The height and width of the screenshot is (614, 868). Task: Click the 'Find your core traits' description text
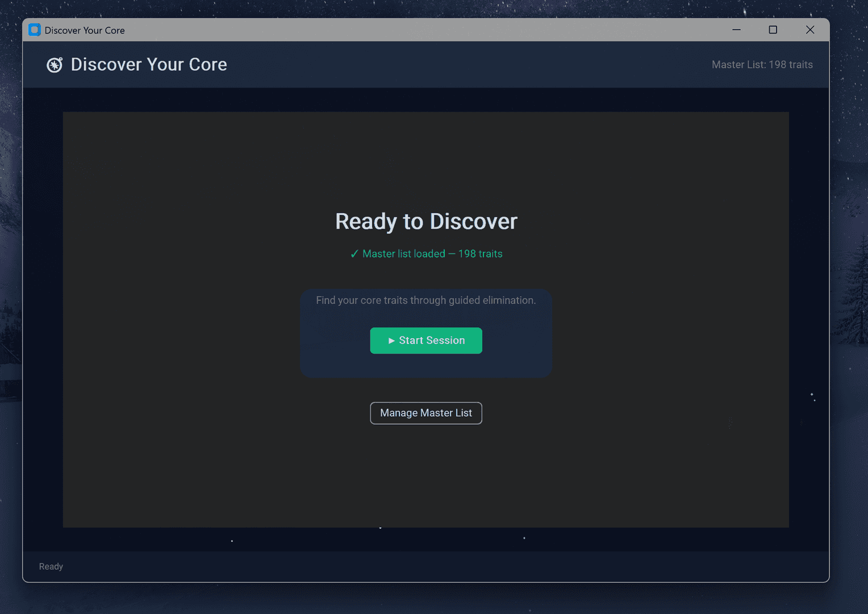point(426,300)
